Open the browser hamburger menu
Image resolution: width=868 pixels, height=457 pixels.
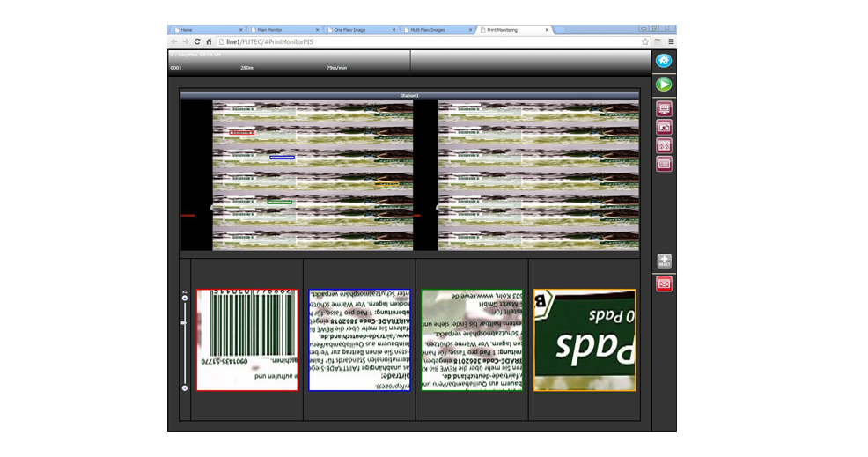tap(671, 41)
